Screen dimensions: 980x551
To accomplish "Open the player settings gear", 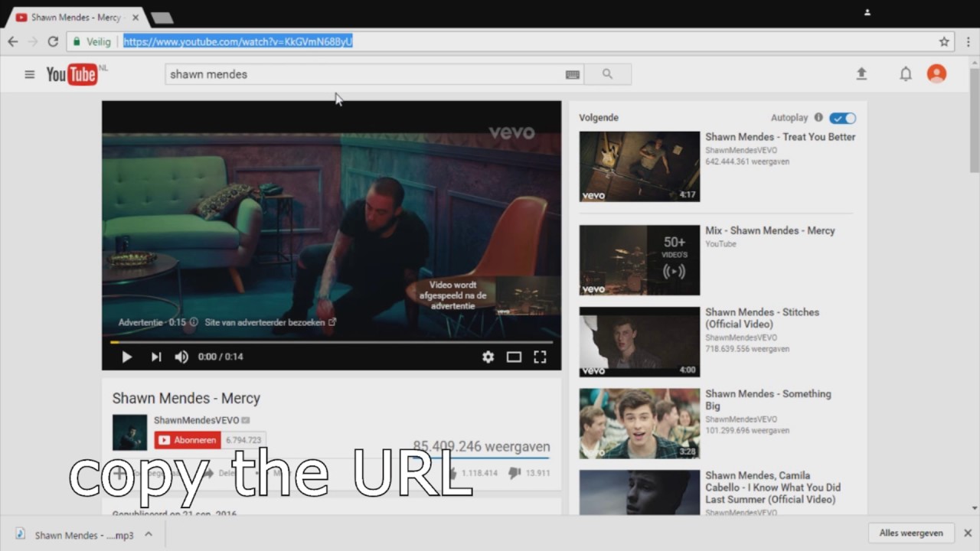I will tap(488, 357).
